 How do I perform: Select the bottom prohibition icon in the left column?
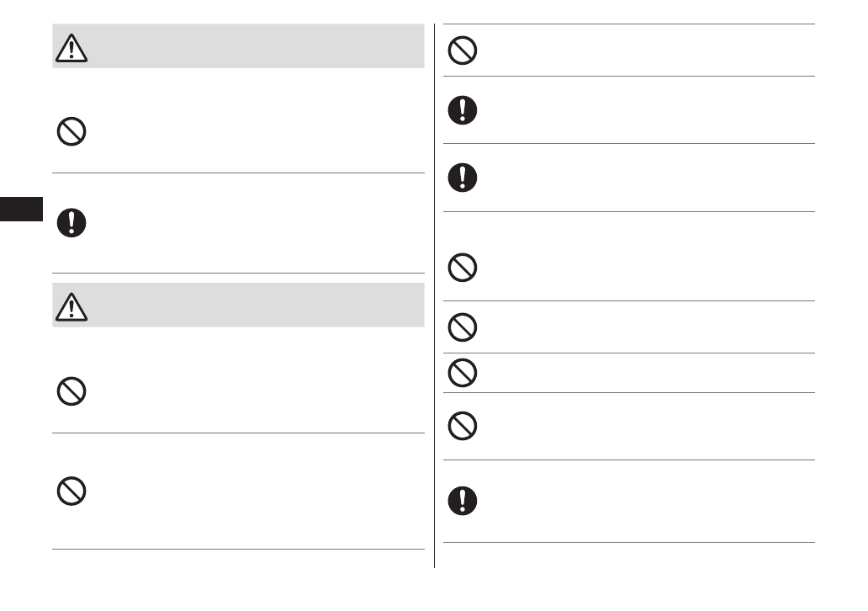71,491
